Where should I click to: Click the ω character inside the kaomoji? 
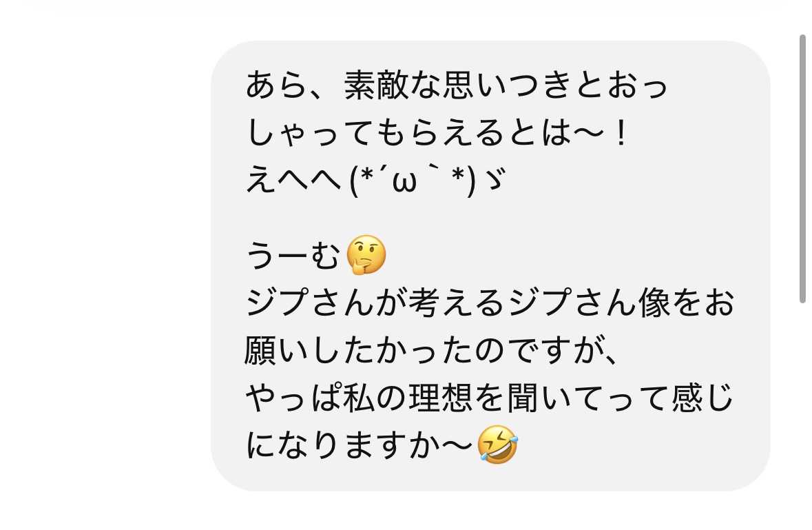pos(404,183)
